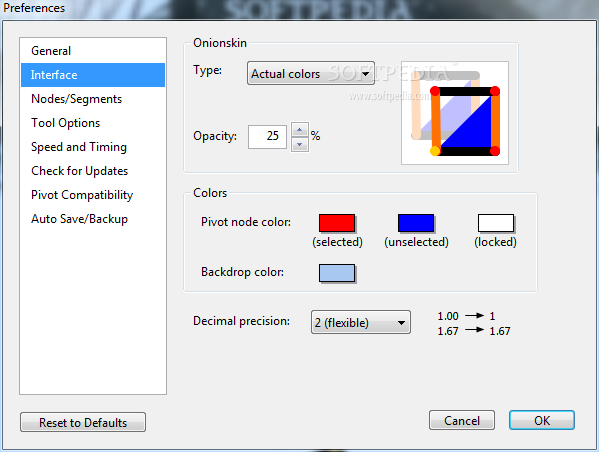Image resolution: width=599 pixels, height=452 pixels.
Task: Cancel the preferences dialog
Action: (461, 420)
